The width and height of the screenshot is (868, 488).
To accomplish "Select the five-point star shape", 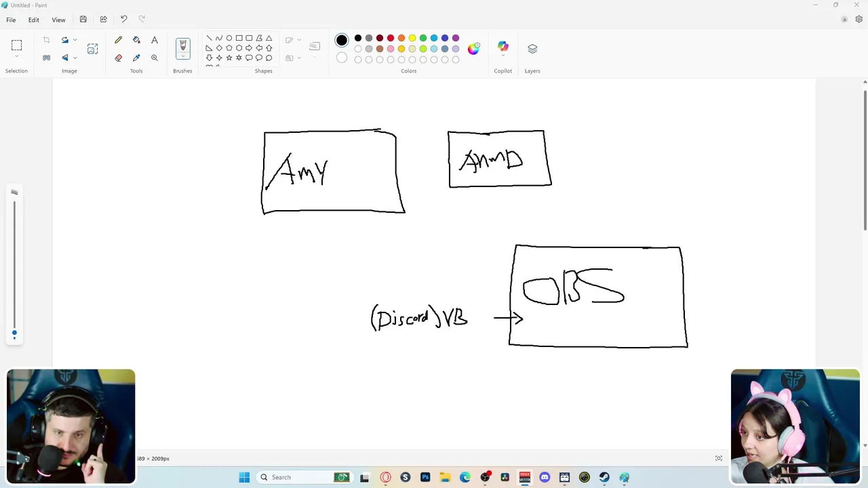I will point(229,58).
